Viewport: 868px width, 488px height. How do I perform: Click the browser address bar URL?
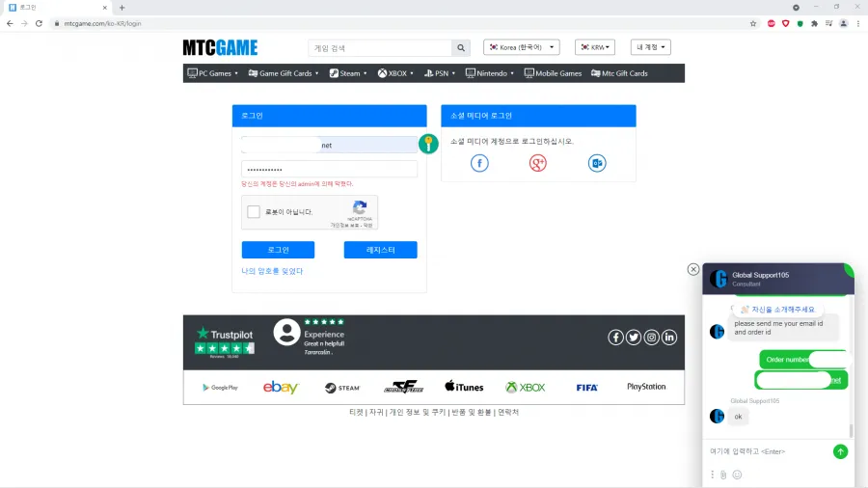pos(102,23)
